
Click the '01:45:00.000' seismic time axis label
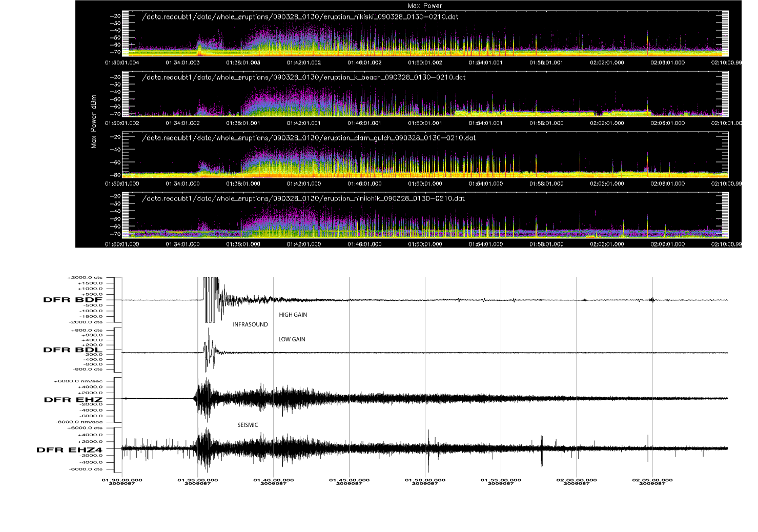pyautogui.click(x=350, y=480)
